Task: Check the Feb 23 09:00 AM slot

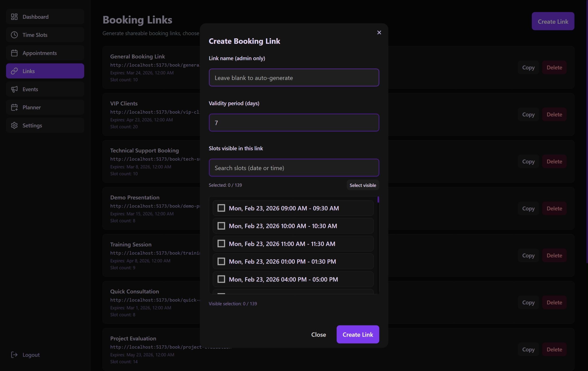Action: 221,208
